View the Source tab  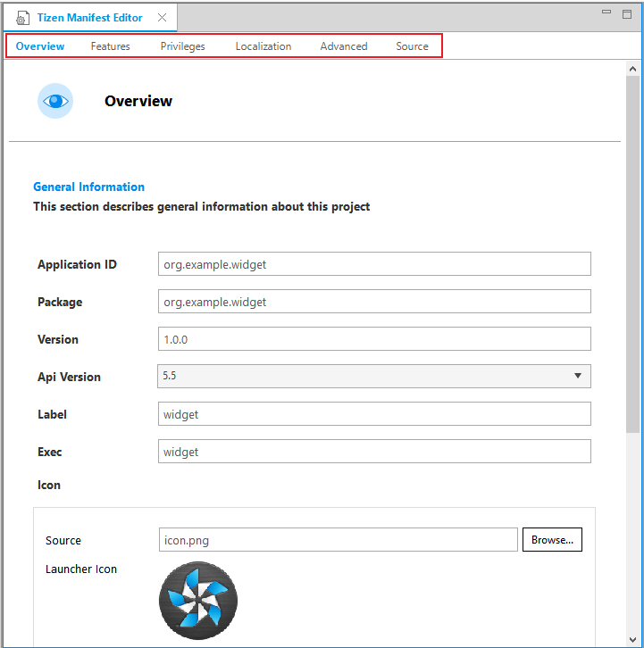[x=412, y=46]
